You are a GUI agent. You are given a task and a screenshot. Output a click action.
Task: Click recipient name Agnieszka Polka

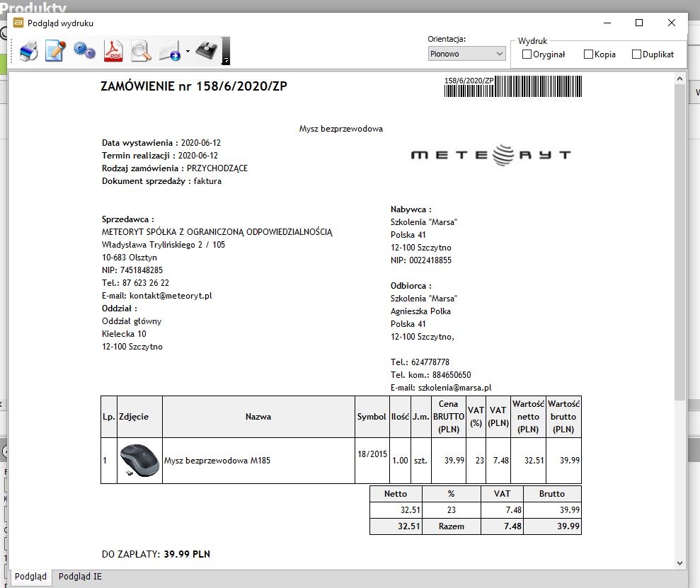point(420,311)
